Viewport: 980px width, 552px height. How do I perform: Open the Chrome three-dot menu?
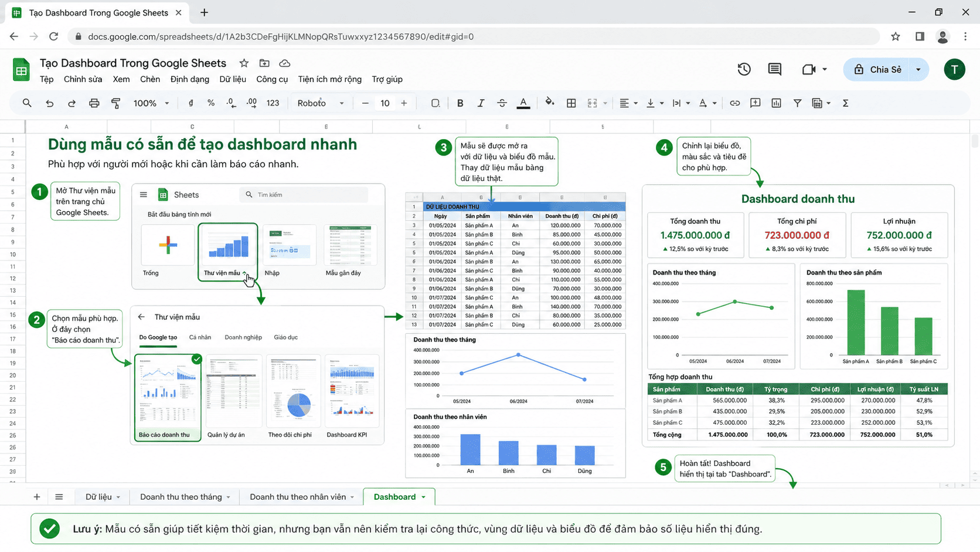coord(965,36)
